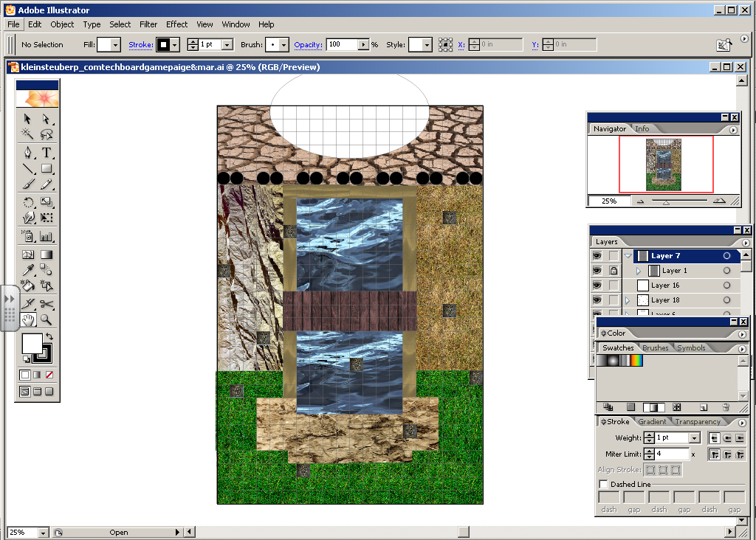The width and height of the screenshot is (756, 540).
Task: Switch to the Brushes tab
Action: pyautogui.click(x=656, y=347)
